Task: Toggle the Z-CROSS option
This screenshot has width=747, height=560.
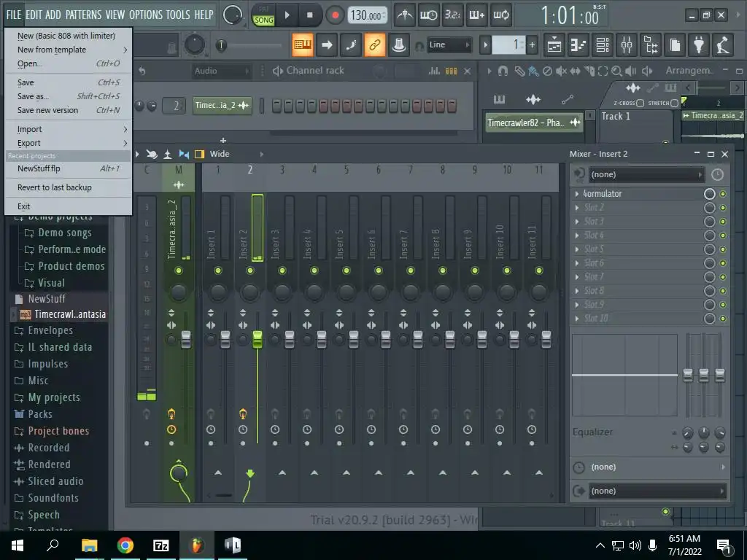Action: (x=640, y=103)
